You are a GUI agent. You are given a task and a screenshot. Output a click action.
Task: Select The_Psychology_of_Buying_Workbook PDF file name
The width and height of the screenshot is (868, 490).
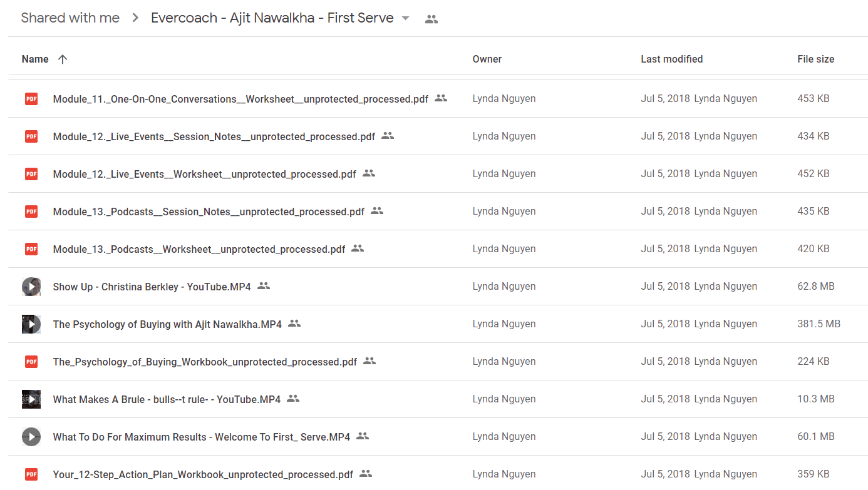tap(205, 362)
